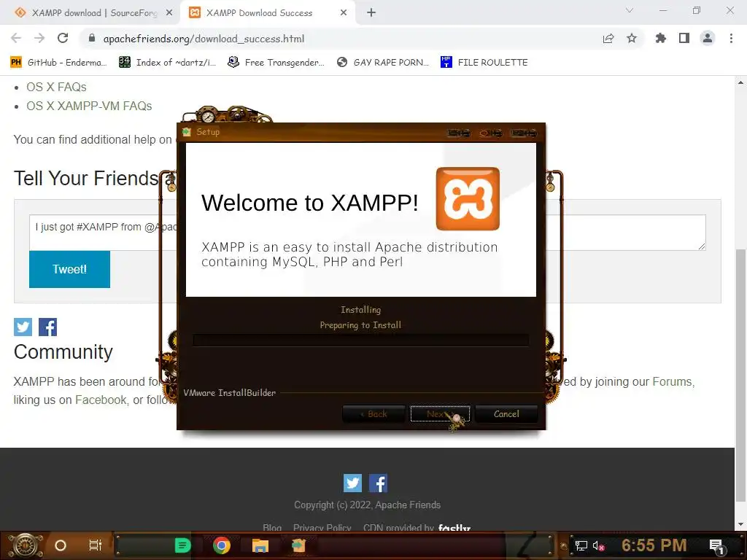Click the 6:55 PM taskbar clock

click(x=654, y=545)
